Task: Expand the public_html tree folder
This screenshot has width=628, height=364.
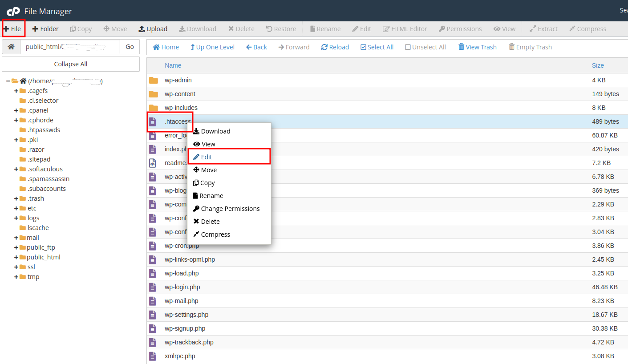Action: coord(16,257)
